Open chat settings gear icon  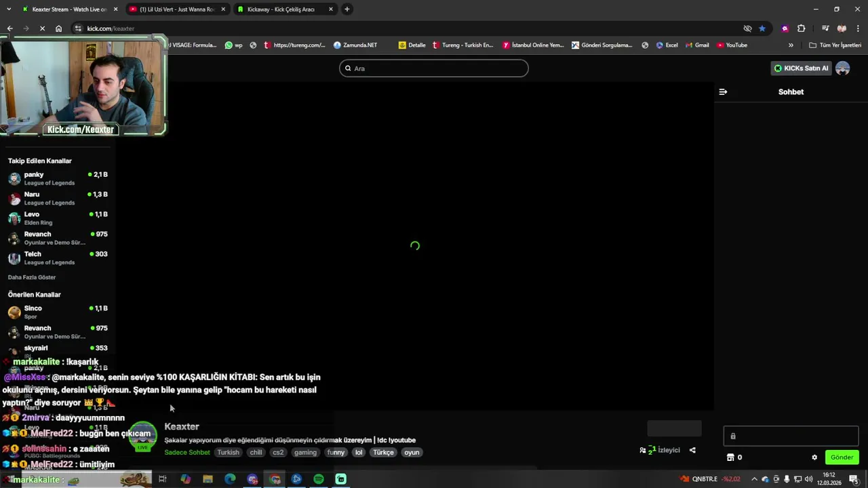tap(814, 457)
